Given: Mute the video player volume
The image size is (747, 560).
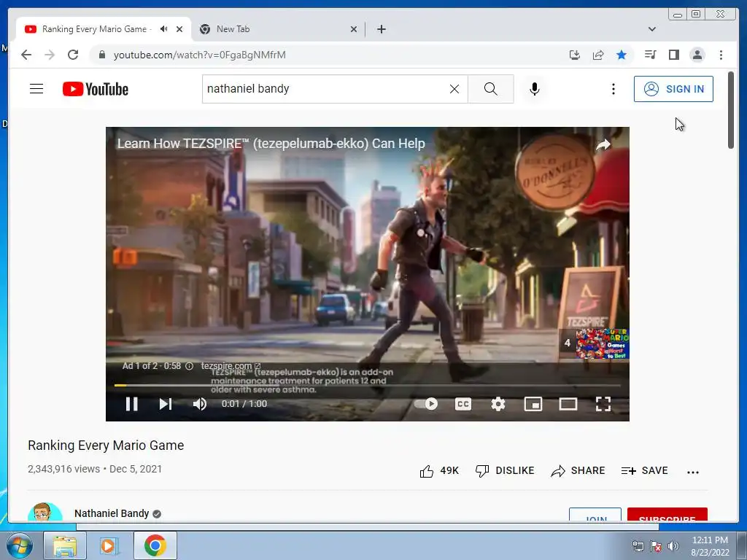Looking at the screenshot, I should pos(200,404).
